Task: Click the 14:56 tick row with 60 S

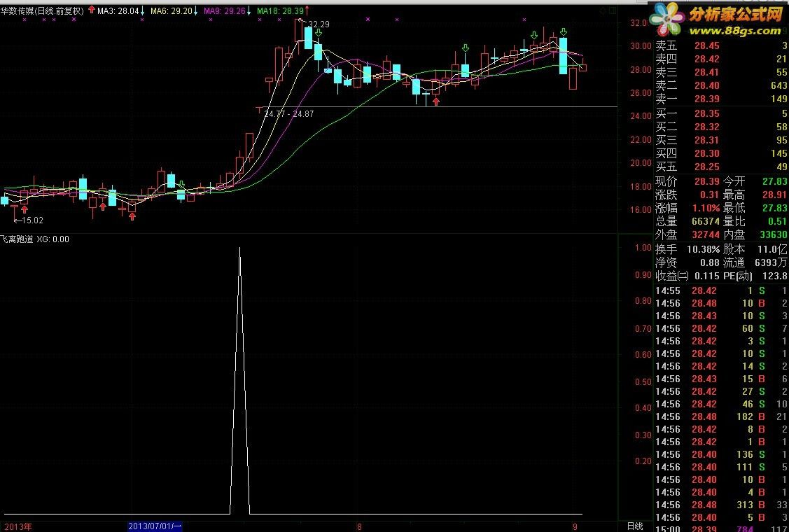Action: (x=721, y=328)
